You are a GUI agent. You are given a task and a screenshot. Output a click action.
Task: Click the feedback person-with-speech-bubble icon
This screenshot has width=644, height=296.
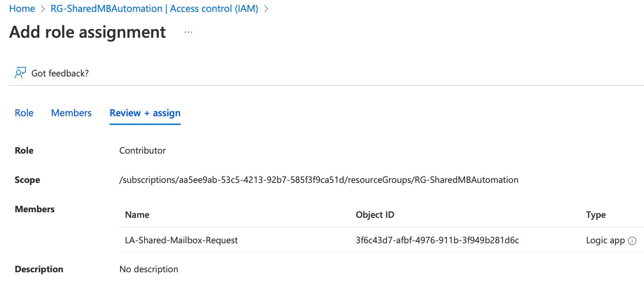[20, 73]
